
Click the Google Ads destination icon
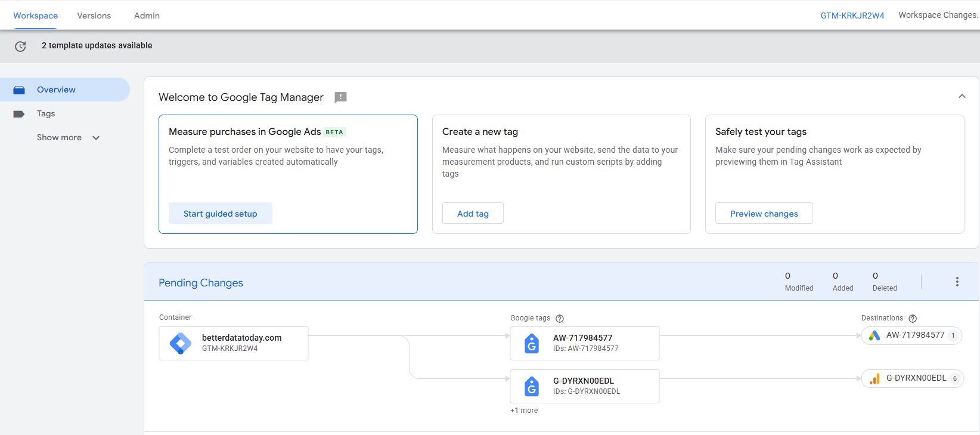tap(874, 335)
